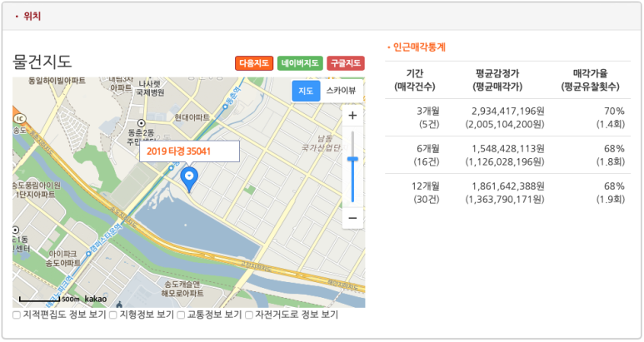Screen dimensions: 644x342
Task: Click the kakao logo on the map
Action: coord(96,298)
